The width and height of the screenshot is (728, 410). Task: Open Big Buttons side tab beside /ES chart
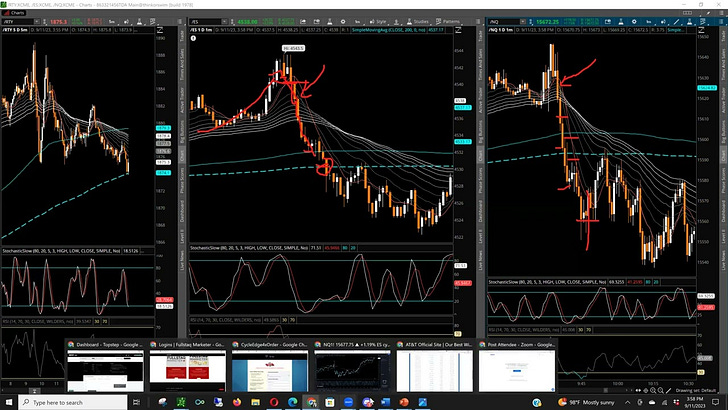(x=480, y=132)
